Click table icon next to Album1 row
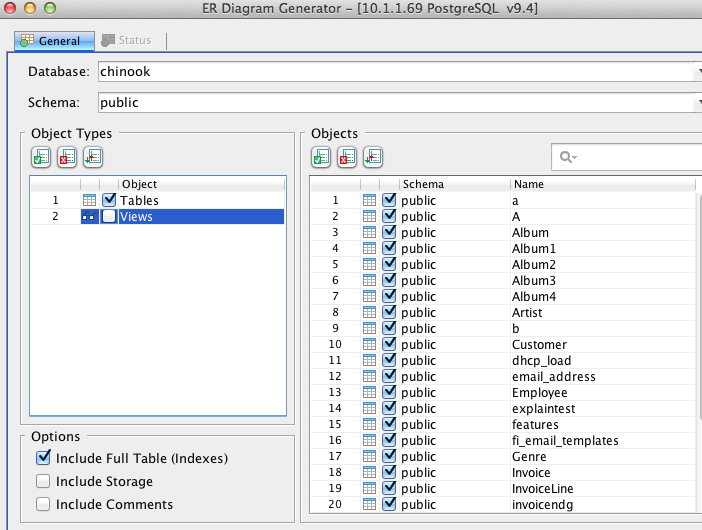 369,248
